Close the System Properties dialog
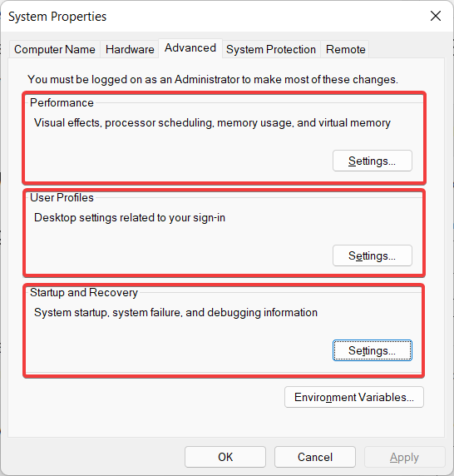Screen dimensions: 454x476 click(436, 16)
